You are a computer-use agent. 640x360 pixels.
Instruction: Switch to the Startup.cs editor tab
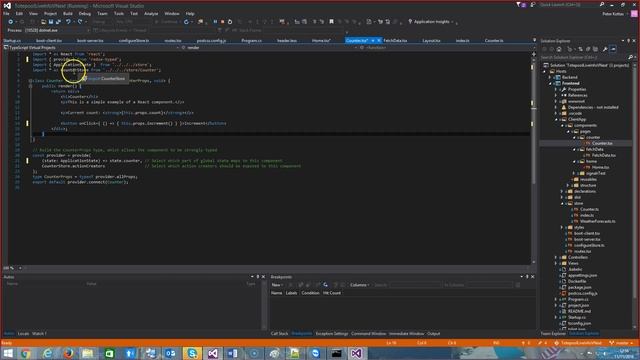tap(12, 41)
